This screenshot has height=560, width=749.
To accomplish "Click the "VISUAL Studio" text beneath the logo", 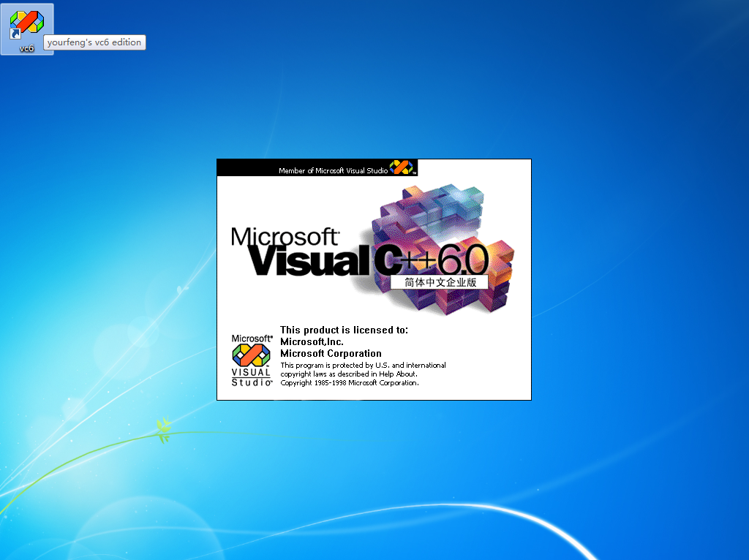I will [x=252, y=377].
